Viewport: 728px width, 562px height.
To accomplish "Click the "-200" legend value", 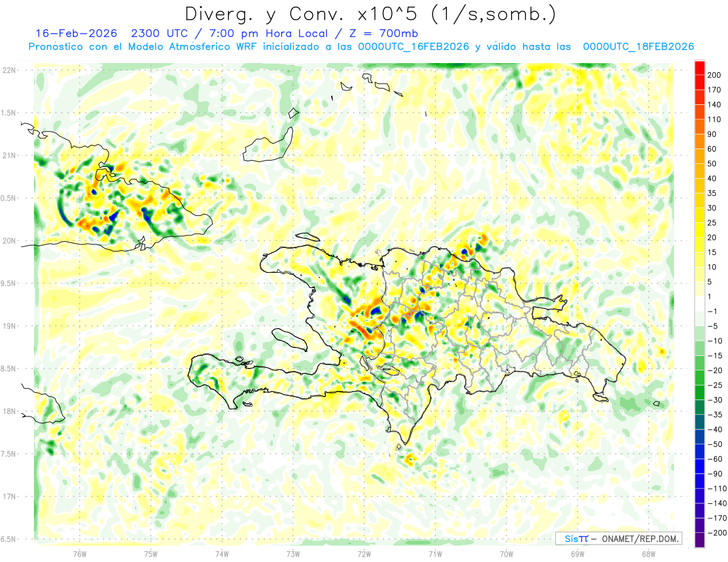I will 716,533.
